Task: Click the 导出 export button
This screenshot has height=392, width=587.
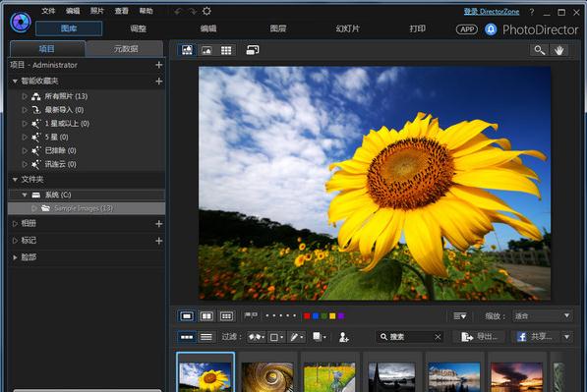Action: (x=479, y=337)
